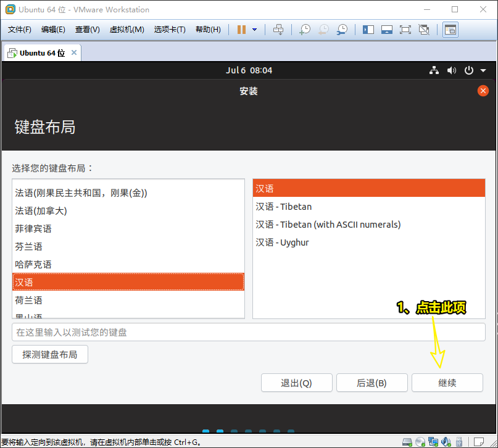Click the 后退(B) button

[371, 383]
